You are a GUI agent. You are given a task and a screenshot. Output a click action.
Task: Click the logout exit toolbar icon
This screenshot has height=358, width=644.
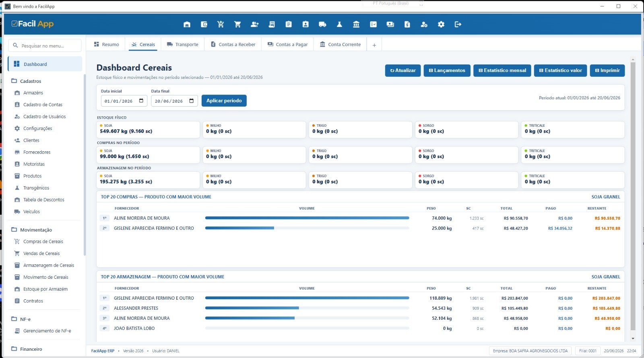(458, 25)
